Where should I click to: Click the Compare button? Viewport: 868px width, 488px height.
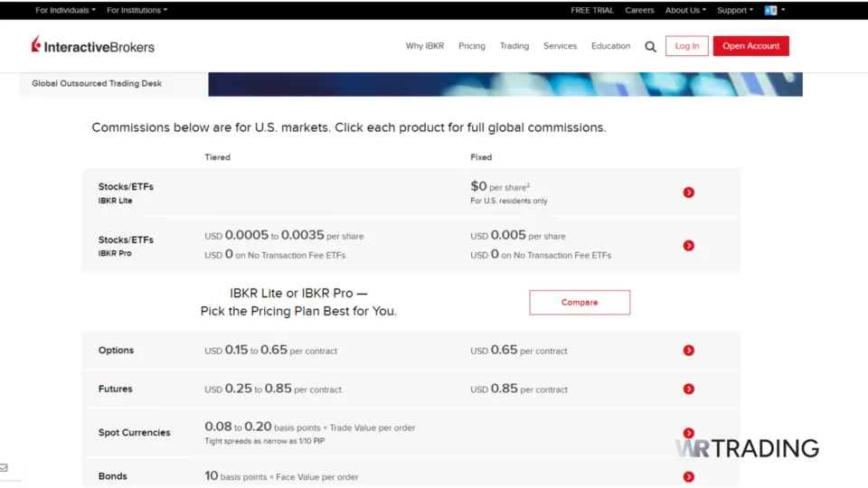click(580, 303)
